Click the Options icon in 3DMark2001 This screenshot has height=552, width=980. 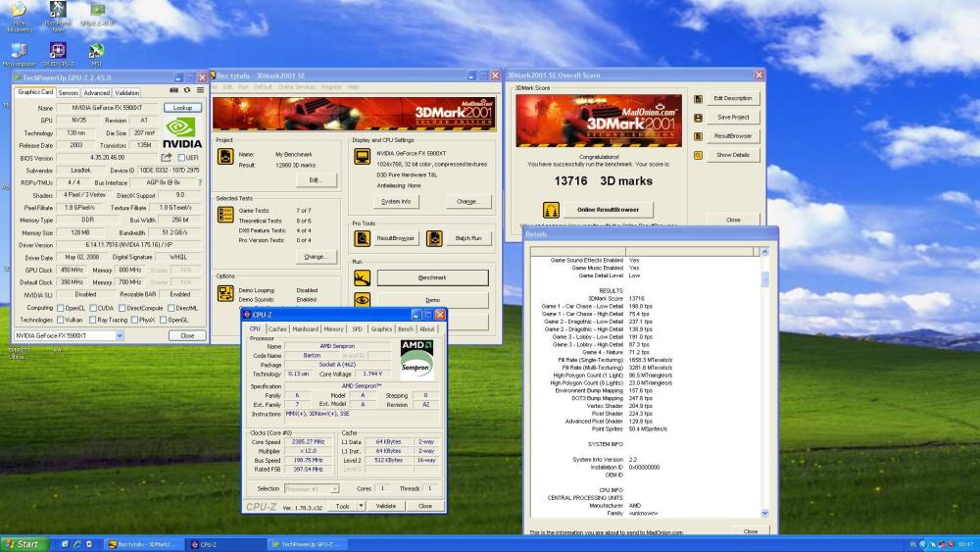coord(225,293)
